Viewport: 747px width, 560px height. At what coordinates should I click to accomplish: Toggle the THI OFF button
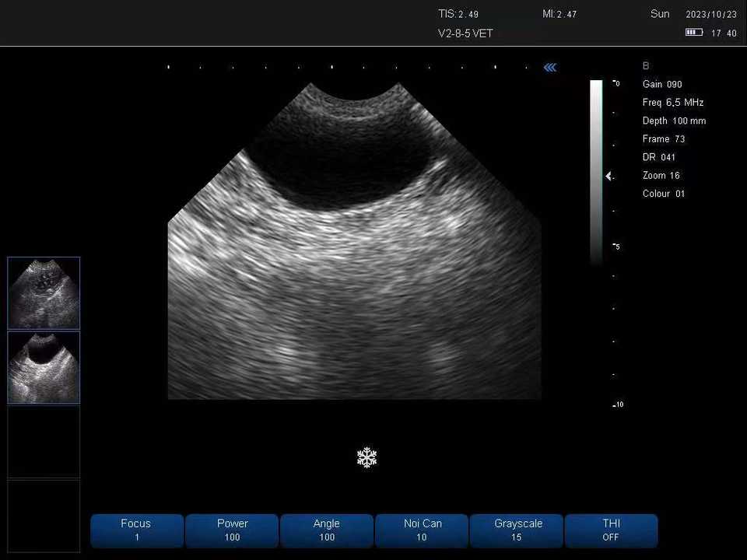[x=611, y=530]
